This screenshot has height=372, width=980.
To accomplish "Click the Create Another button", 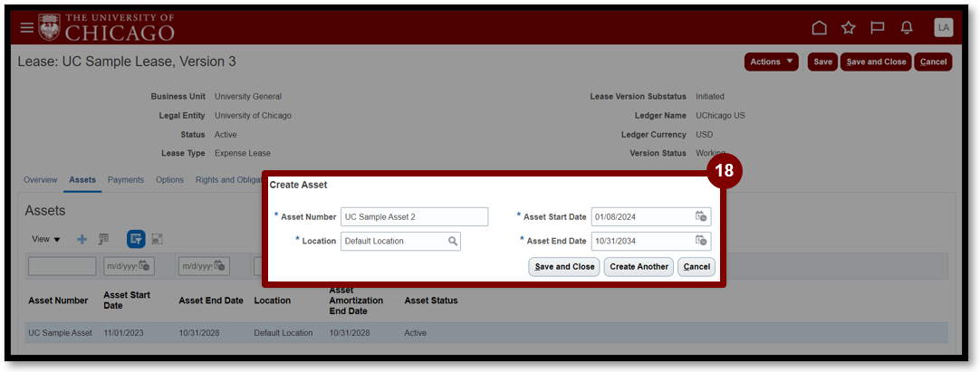I will (x=639, y=266).
